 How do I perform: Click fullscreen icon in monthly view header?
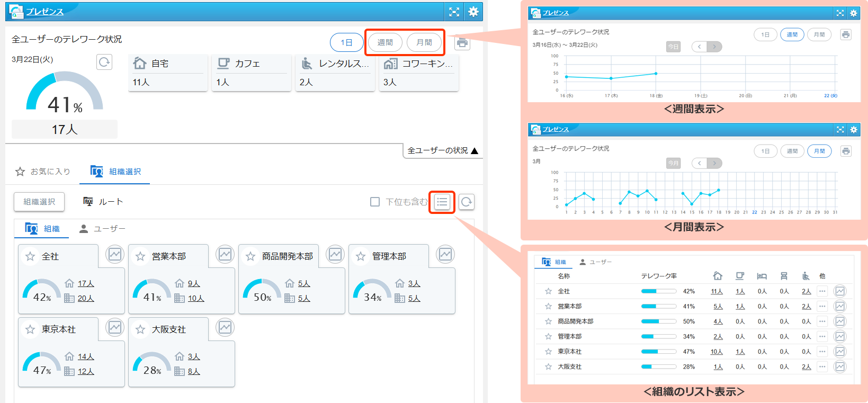click(x=840, y=129)
